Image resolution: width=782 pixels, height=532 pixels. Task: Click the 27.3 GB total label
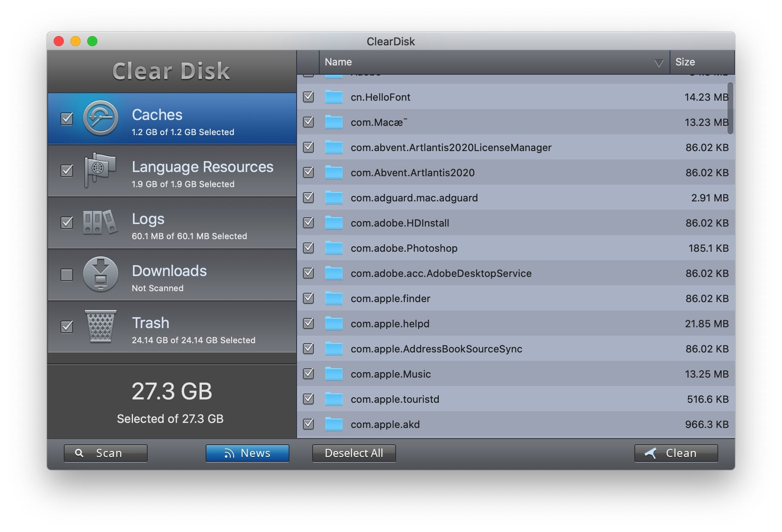pyautogui.click(x=172, y=391)
